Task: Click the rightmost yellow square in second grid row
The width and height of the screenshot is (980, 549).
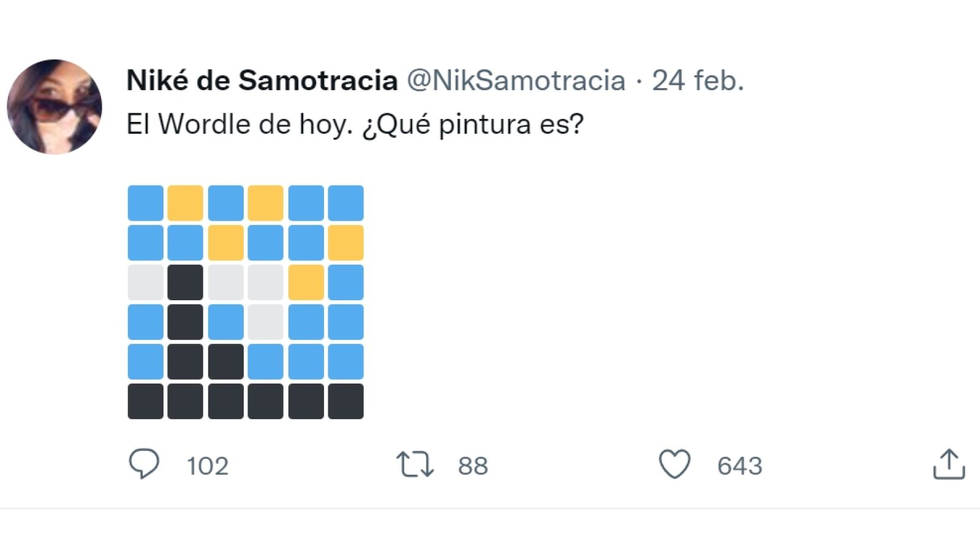Action: (345, 243)
